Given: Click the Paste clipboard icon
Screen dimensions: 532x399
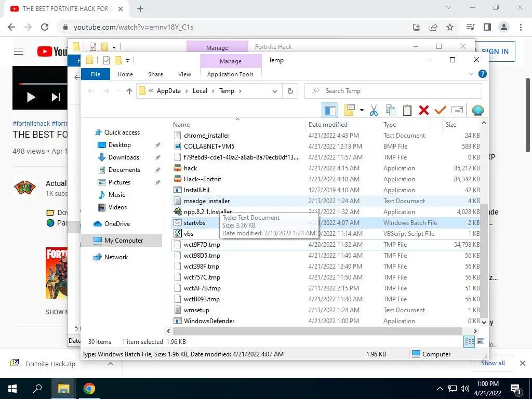Looking at the screenshot, I should click(407, 110).
